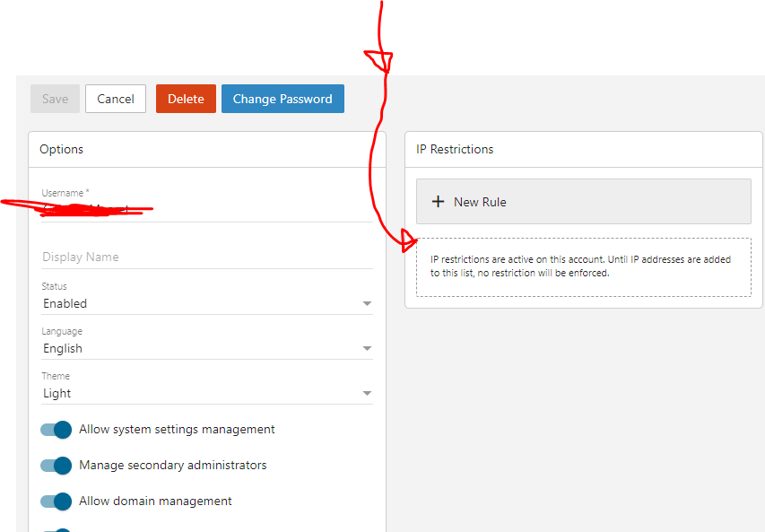Click the Status dropdown arrow
Viewport: 765px width, 532px height.
coord(367,304)
